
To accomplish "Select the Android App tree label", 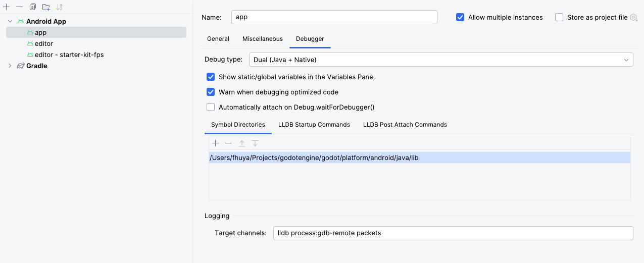I will pos(46,22).
